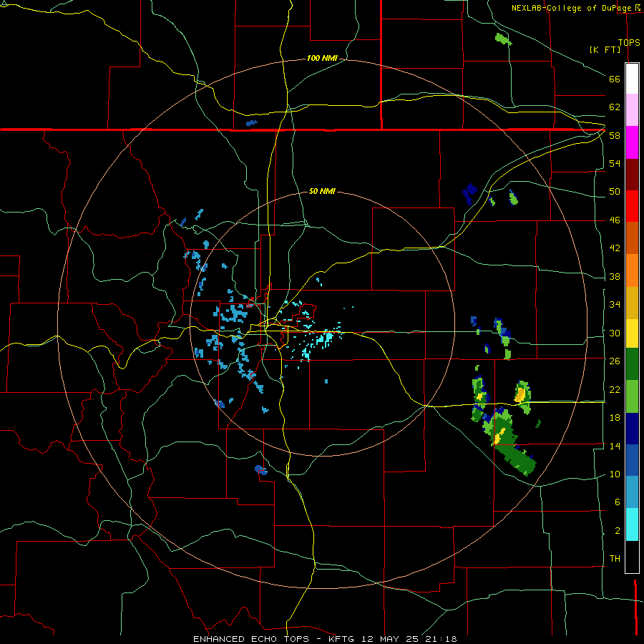Click the black TH swatch at the legend bottom
The height and width of the screenshot is (644, 644).
pyautogui.click(x=632, y=557)
